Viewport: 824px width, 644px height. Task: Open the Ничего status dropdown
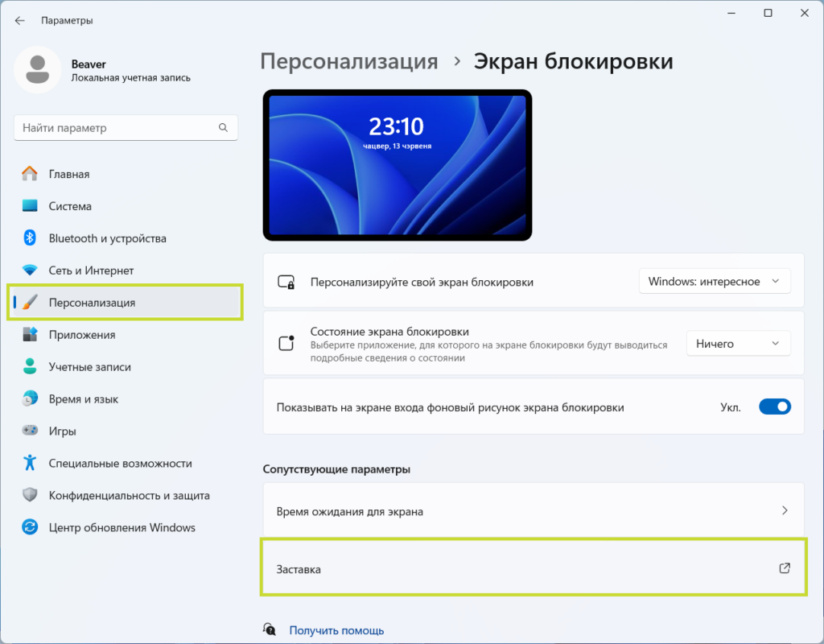tap(739, 344)
